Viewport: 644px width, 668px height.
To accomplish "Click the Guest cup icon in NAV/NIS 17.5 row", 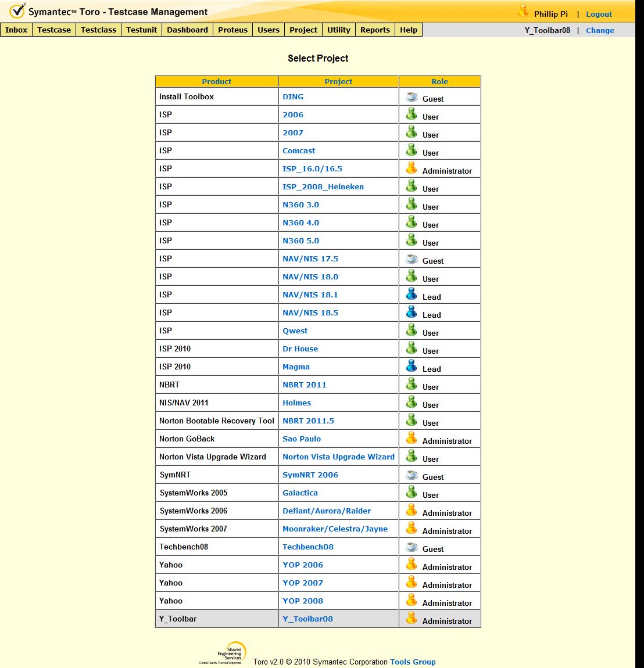I will [412, 258].
